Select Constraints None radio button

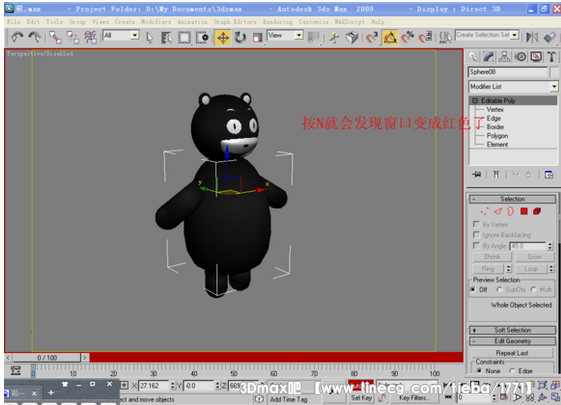[x=479, y=371]
